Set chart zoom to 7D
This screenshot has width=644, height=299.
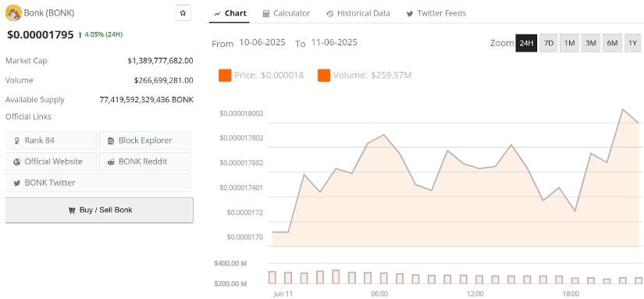(x=549, y=43)
